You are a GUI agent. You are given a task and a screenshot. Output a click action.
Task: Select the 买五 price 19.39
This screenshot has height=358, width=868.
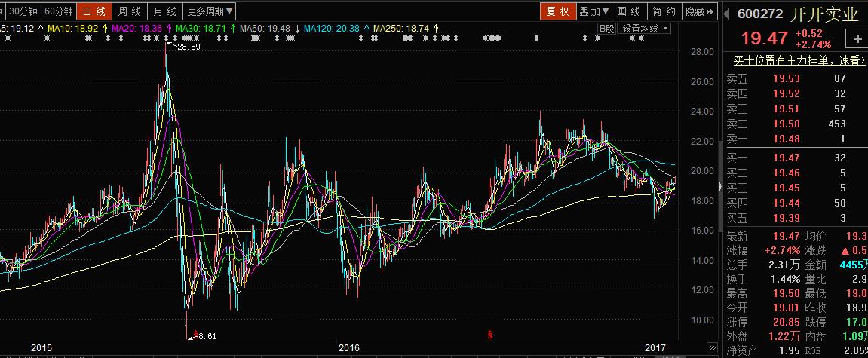[x=786, y=218]
